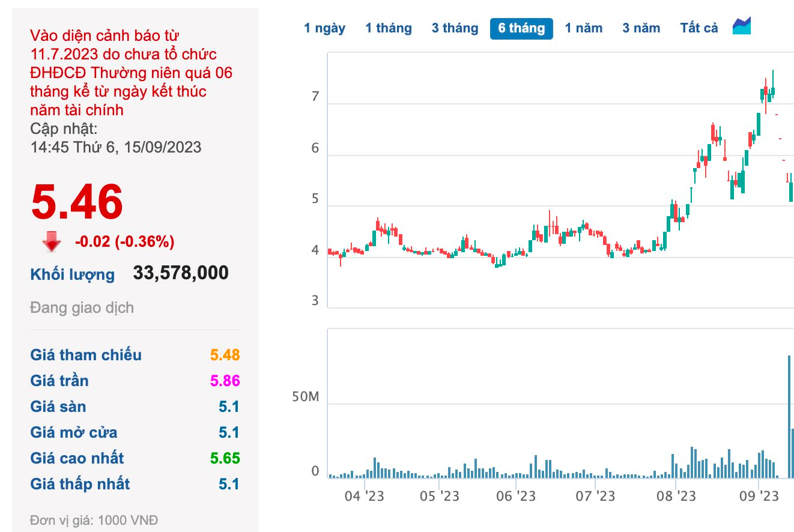Switch chart to "3 tháng" range
Viewport: 794px width, 532px height.
455,28
